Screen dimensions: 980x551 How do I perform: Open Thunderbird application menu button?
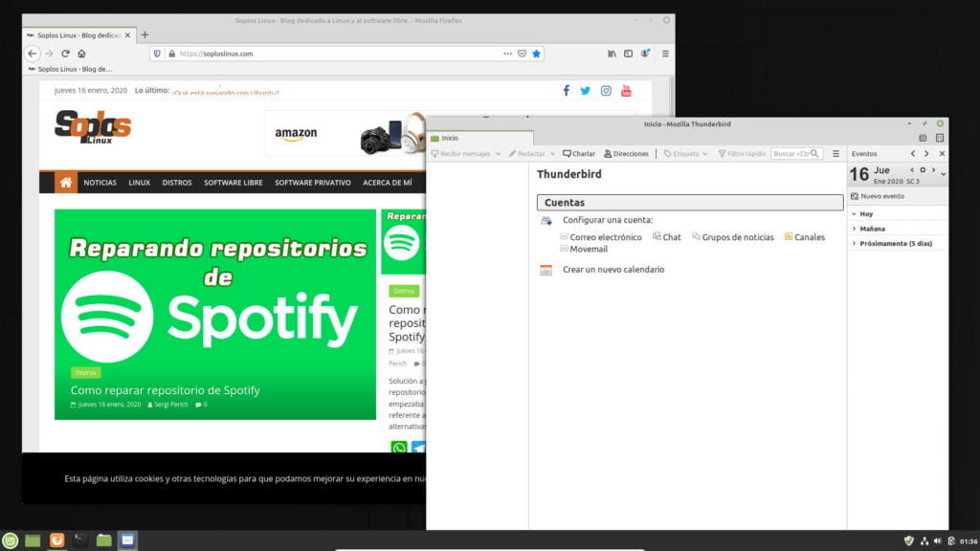coord(835,154)
